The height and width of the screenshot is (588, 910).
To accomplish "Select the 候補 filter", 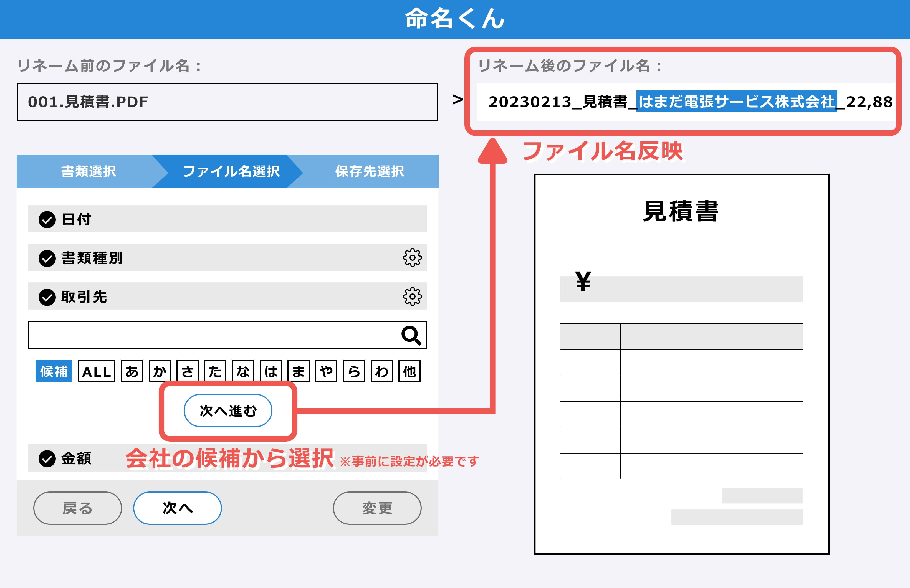I will pos(54,371).
